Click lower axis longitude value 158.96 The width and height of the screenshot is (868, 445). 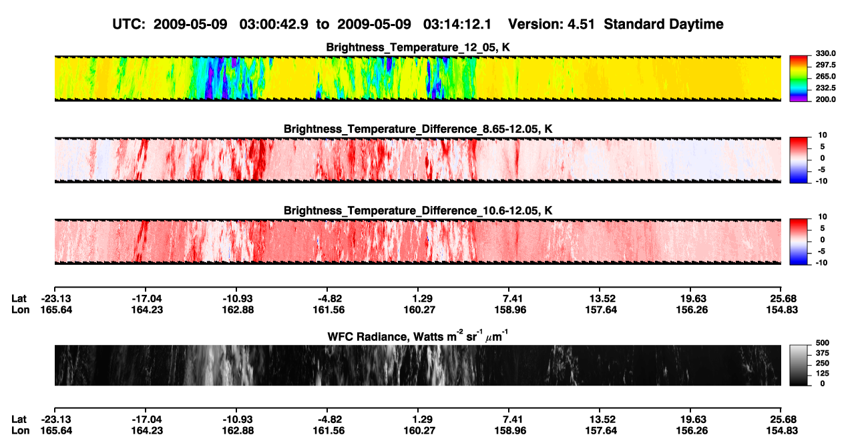click(x=509, y=431)
